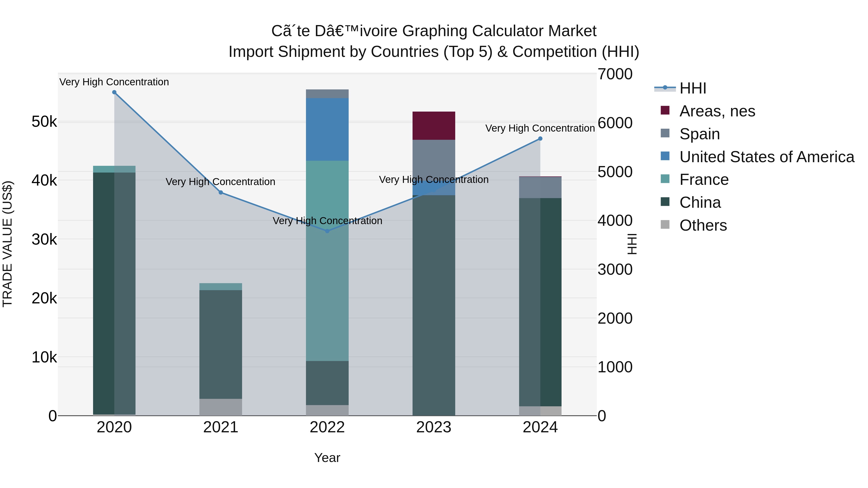The image size is (868, 488).
Task: Click the China segment of 2022 bar
Action: click(x=327, y=383)
